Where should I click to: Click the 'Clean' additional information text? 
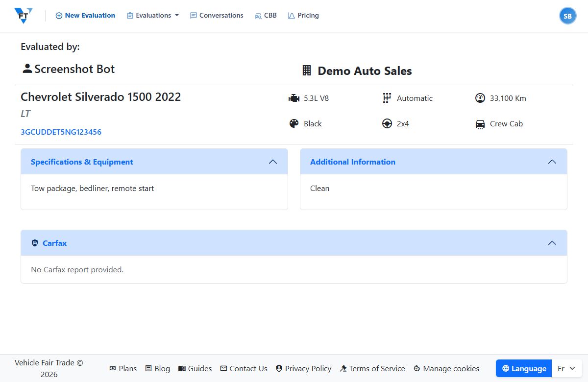coord(319,189)
